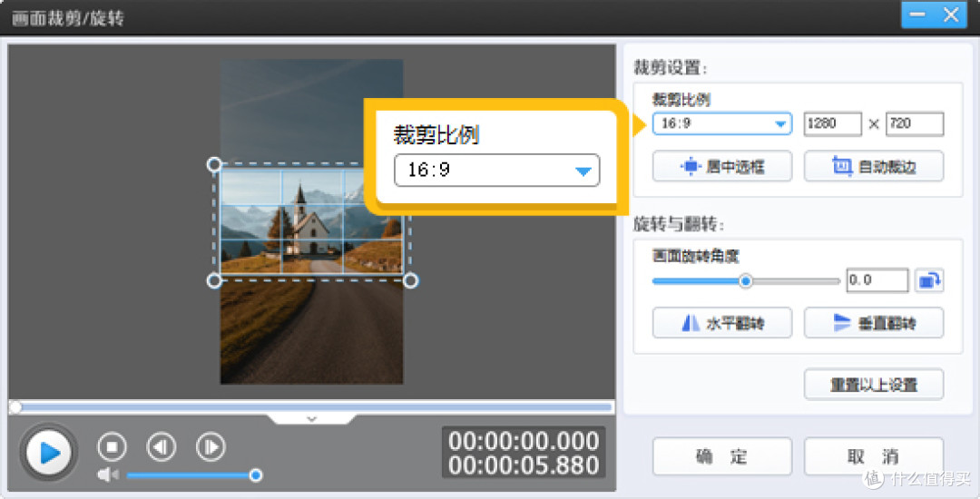The image size is (980, 499).
Task: Step back to the previous frame
Action: (x=162, y=446)
